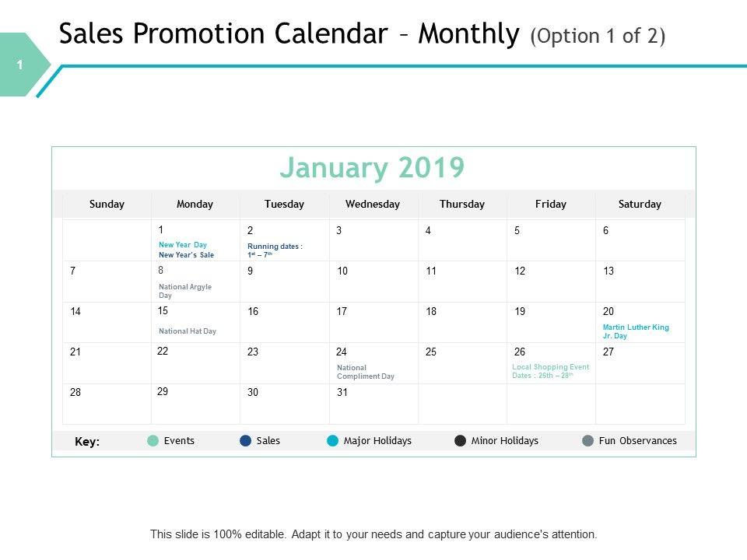
Task: Click the Sales dark blue legend dot
Action: pyautogui.click(x=246, y=441)
